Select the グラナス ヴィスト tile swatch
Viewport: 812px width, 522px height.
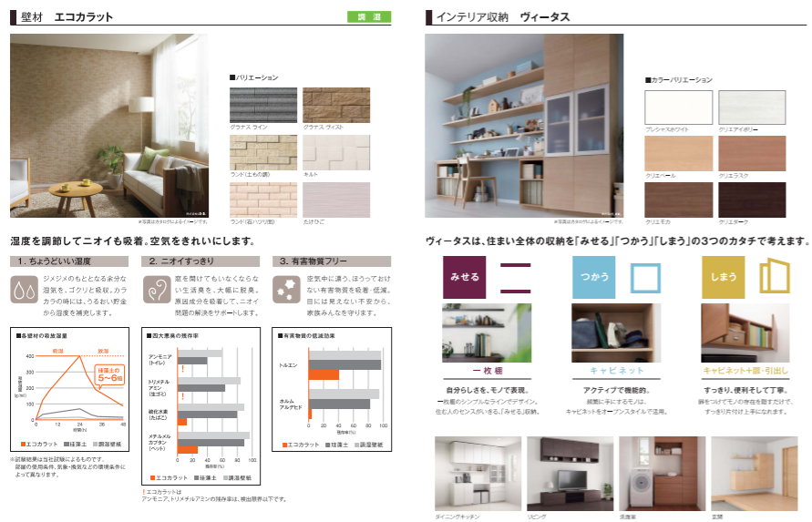(336, 105)
